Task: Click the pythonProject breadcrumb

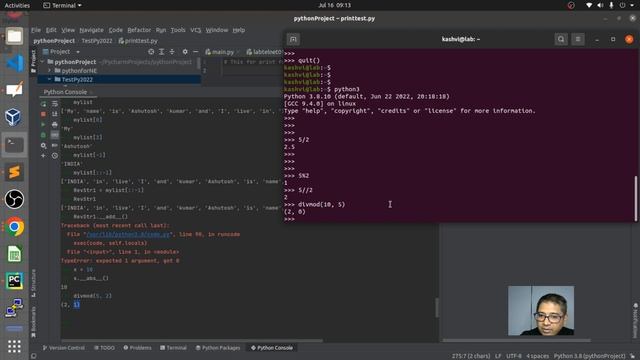Action: click(54, 41)
